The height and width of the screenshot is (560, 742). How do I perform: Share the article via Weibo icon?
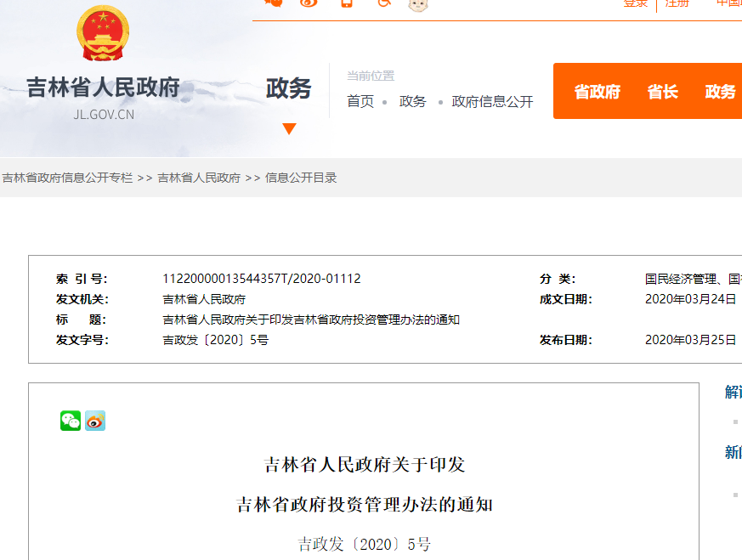(x=95, y=420)
